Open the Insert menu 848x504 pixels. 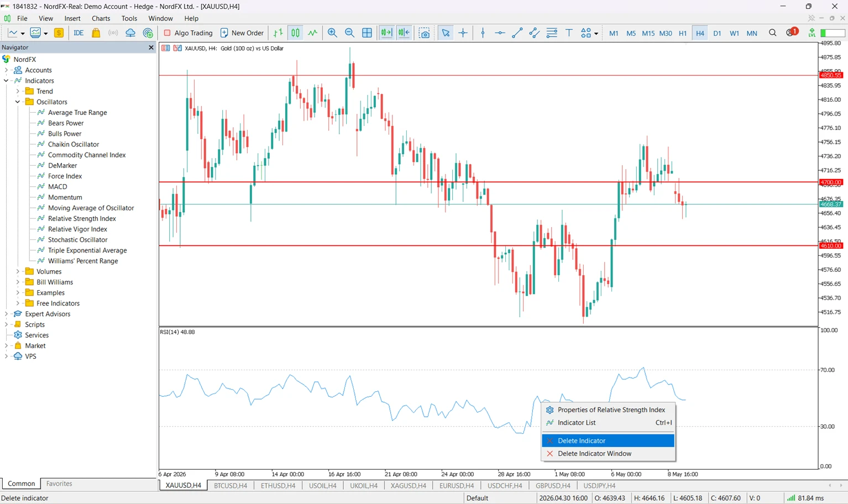(x=72, y=18)
